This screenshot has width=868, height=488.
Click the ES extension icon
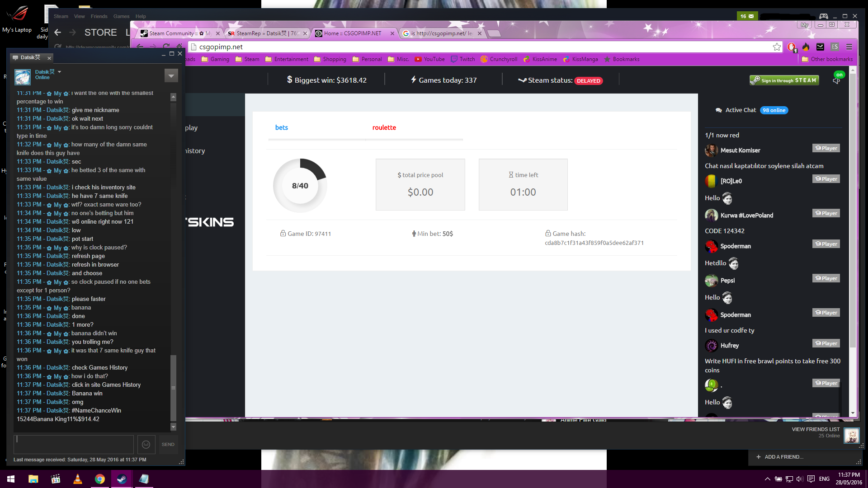[835, 47]
